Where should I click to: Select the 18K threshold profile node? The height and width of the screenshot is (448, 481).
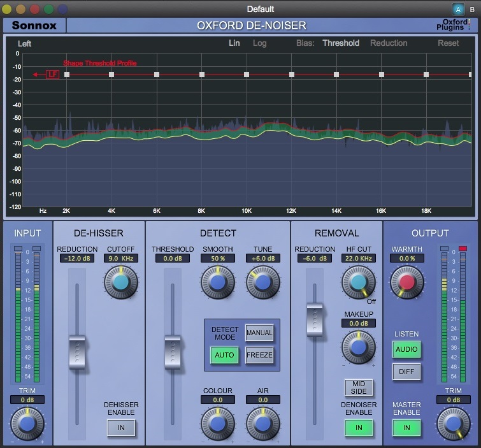click(426, 75)
